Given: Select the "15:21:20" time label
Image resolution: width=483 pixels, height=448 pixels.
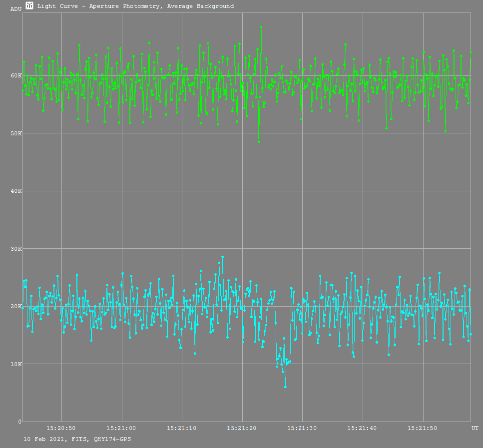Looking at the screenshot, I should [x=242, y=428].
